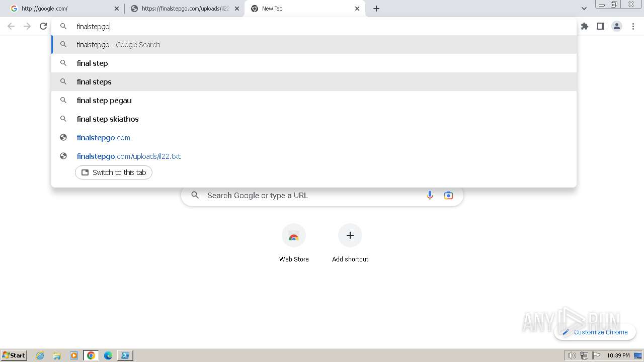Choose 'finalstepgo - Google Search' suggestion
644x362 pixels.
pyautogui.click(x=314, y=45)
